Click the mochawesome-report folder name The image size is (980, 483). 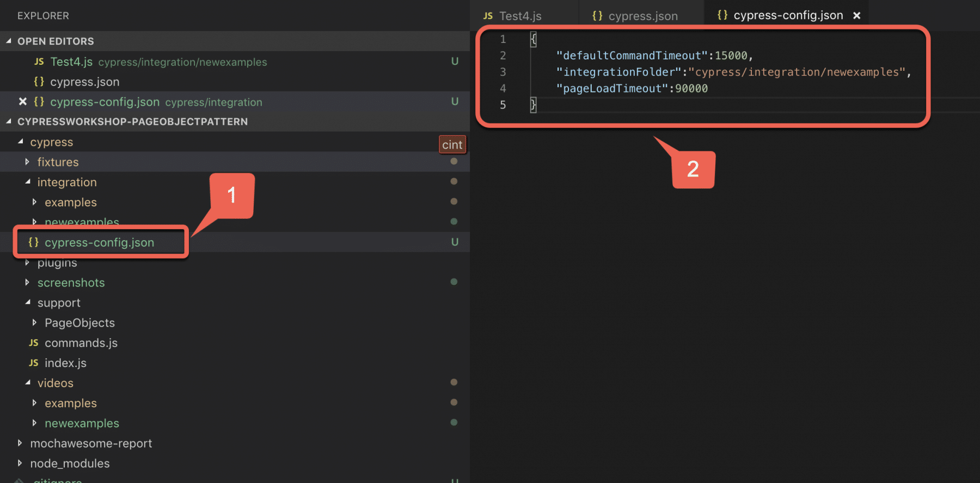pyautogui.click(x=91, y=444)
